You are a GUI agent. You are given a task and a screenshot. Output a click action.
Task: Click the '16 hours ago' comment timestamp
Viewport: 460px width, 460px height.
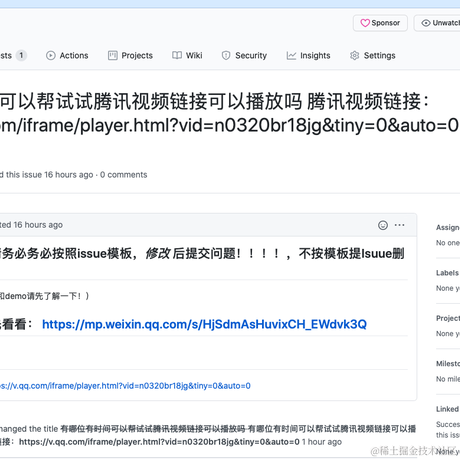[38, 225]
